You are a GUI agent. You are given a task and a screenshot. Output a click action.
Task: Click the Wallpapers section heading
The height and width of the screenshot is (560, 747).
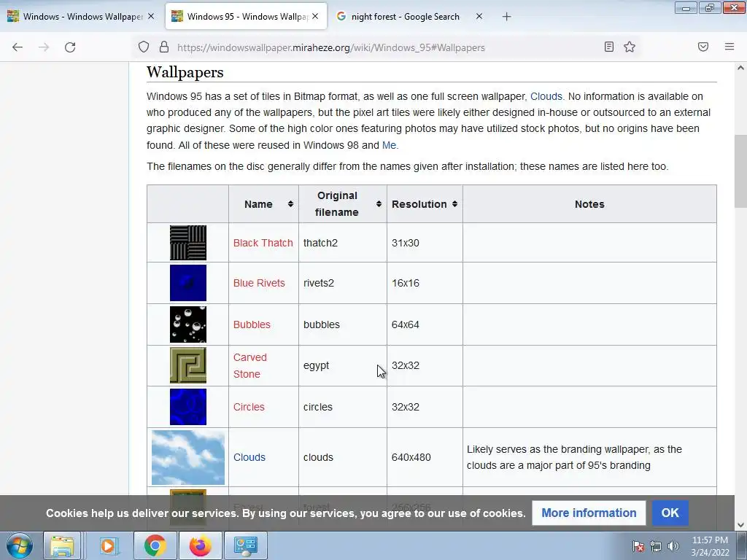point(185,72)
